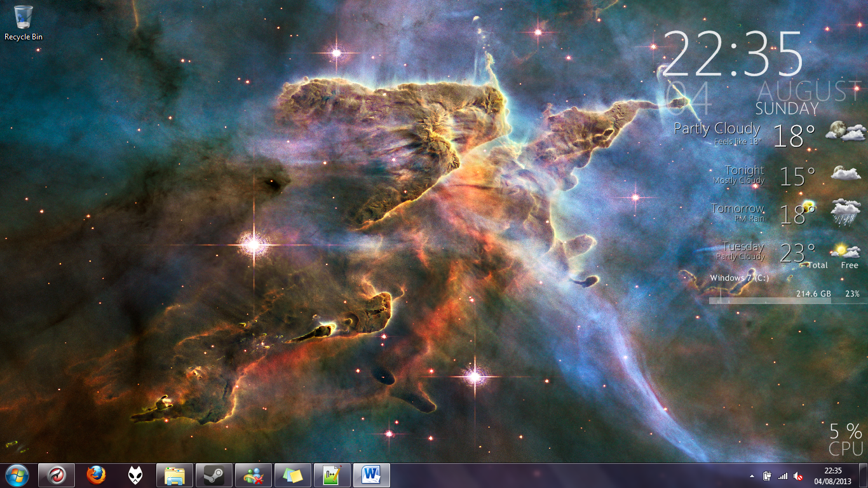Show hidden icons via the tray arrow
The width and height of the screenshot is (868, 488).
(752, 475)
